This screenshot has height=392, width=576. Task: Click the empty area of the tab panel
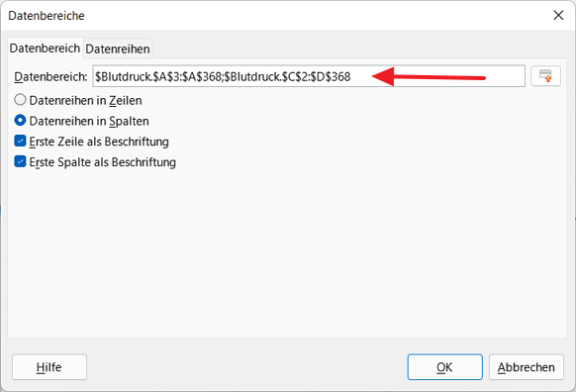(x=287, y=253)
